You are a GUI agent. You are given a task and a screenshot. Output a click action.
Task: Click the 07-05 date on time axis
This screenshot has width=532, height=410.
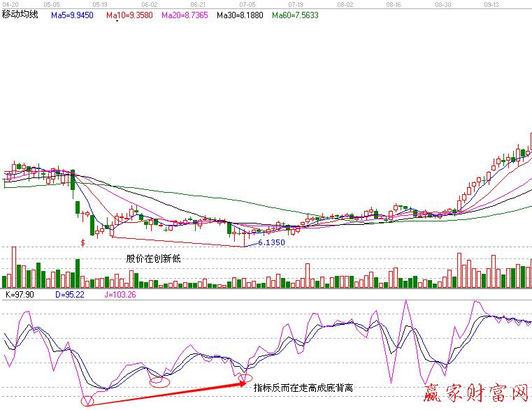click(247, 3)
